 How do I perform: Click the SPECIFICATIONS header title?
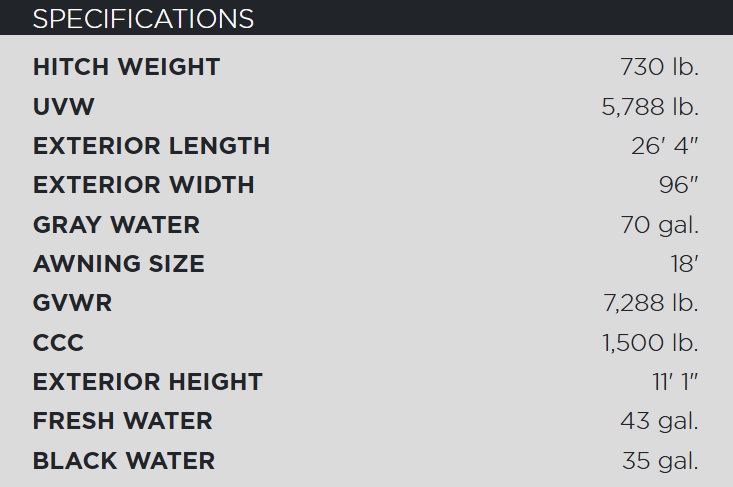(x=143, y=19)
